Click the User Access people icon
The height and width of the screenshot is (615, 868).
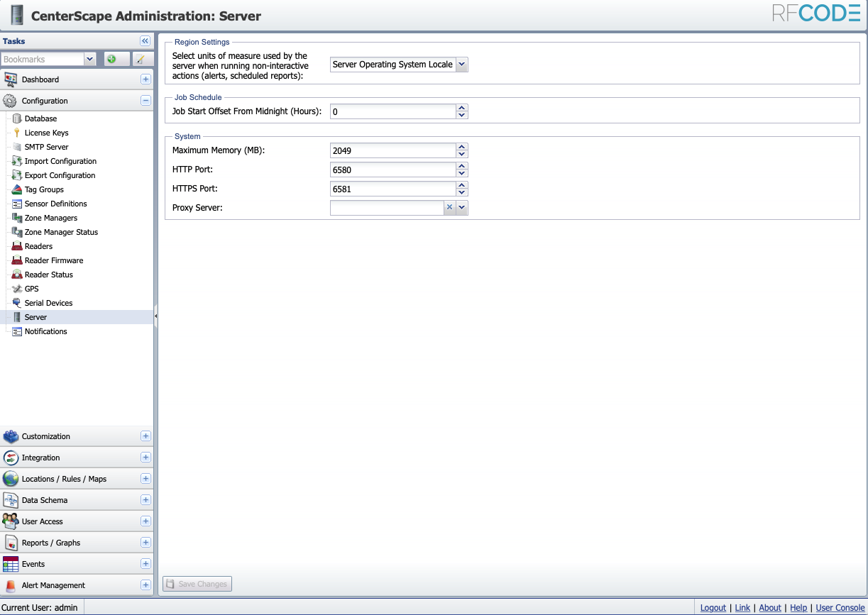pyautogui.click(x=11, y=521)
